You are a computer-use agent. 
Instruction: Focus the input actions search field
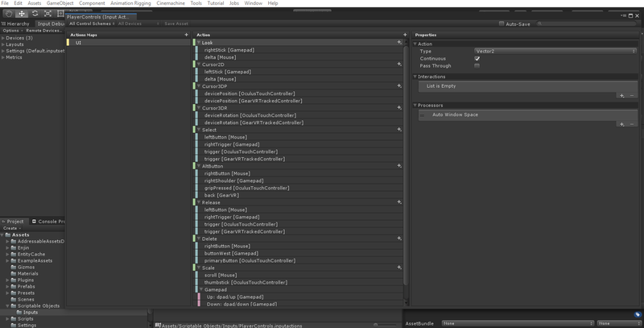pos(588,24)
